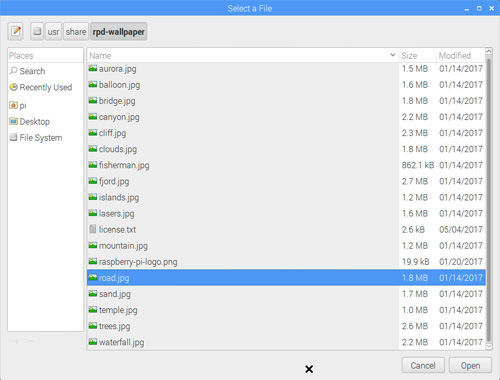Viewport: 500px width, 380px height.
Task: Select the file name raspberry-pi-logo.png
Action: tap(138, 262)
